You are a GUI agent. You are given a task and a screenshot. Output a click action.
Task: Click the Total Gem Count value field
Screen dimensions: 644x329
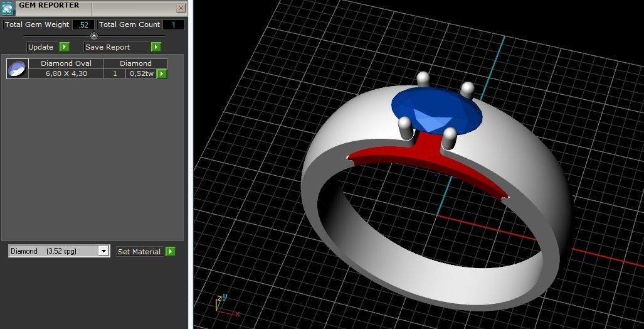[173, 24]
